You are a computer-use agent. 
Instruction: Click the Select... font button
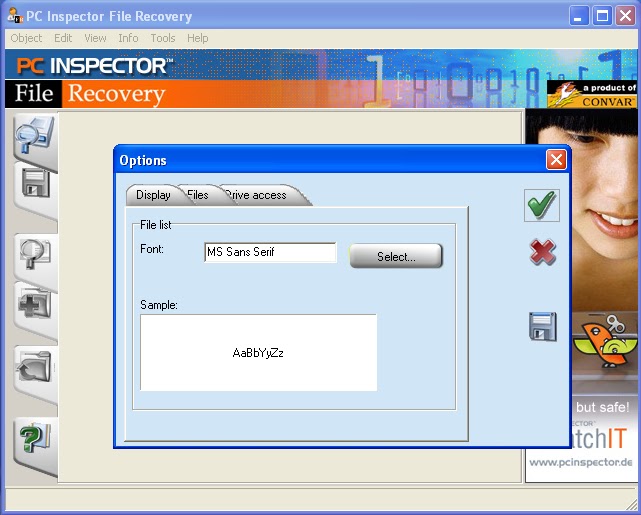396,256
